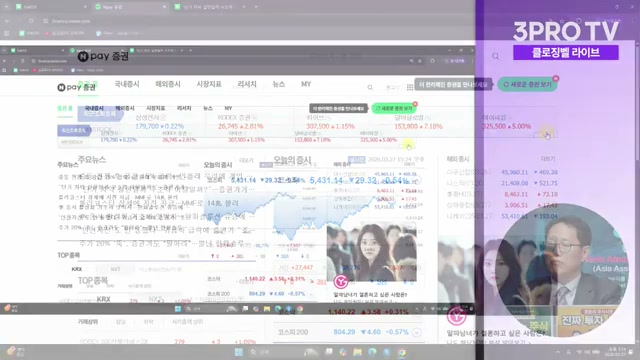640x360 pixels.
Task: Open 삼성전자 179,700 in large ticker strip
Action: click(160, 122)
